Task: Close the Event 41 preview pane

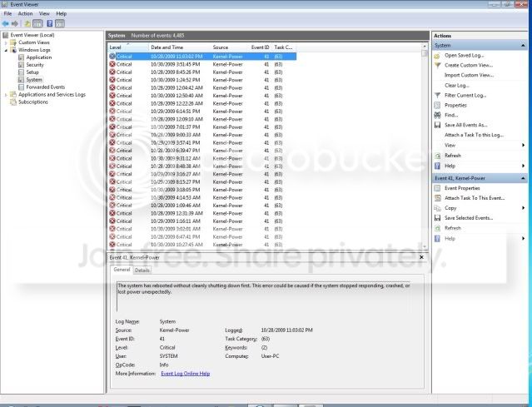Action: tap(421, 257)
